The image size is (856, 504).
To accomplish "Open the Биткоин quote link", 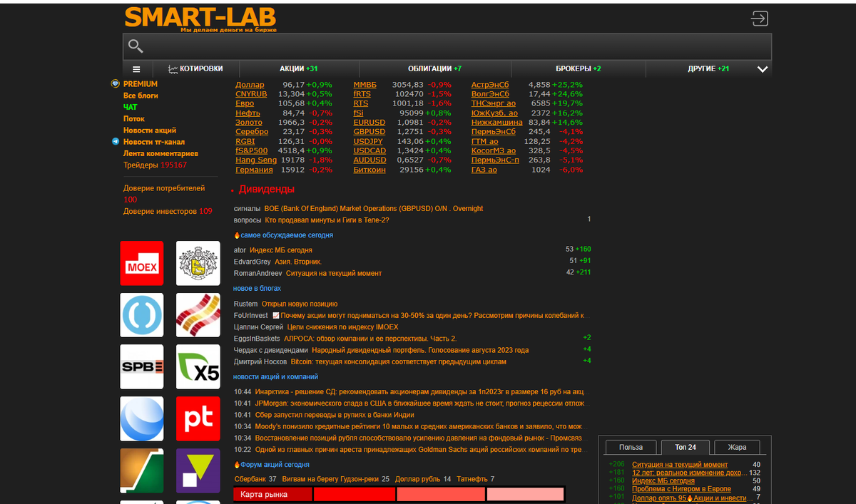I will click(370, 170).
